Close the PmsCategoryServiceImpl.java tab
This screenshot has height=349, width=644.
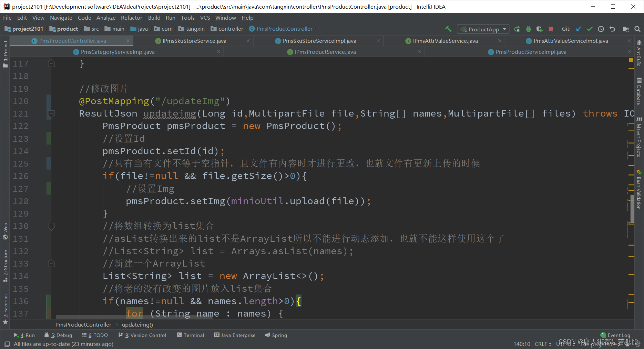tap(218, 52)
